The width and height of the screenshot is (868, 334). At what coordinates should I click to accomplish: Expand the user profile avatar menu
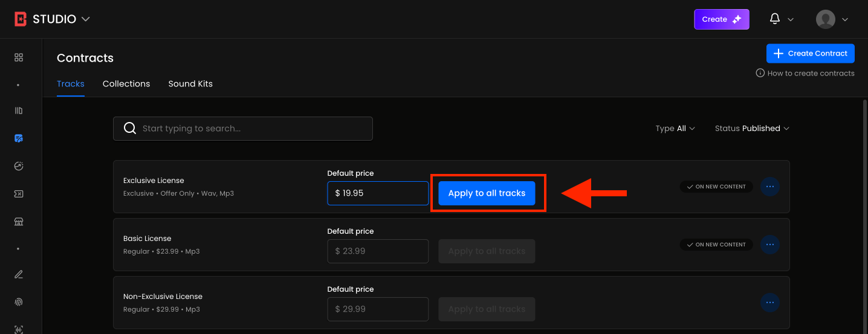[x=832, y=19]
